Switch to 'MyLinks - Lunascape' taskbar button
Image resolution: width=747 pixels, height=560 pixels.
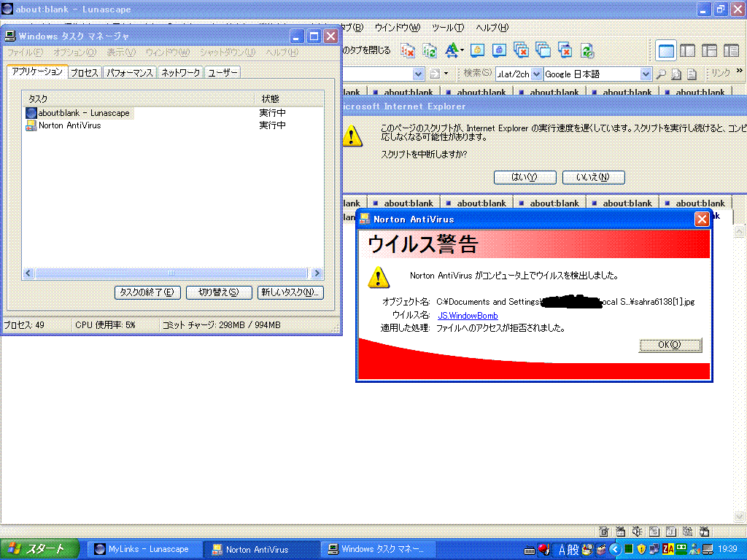point(144,549)
